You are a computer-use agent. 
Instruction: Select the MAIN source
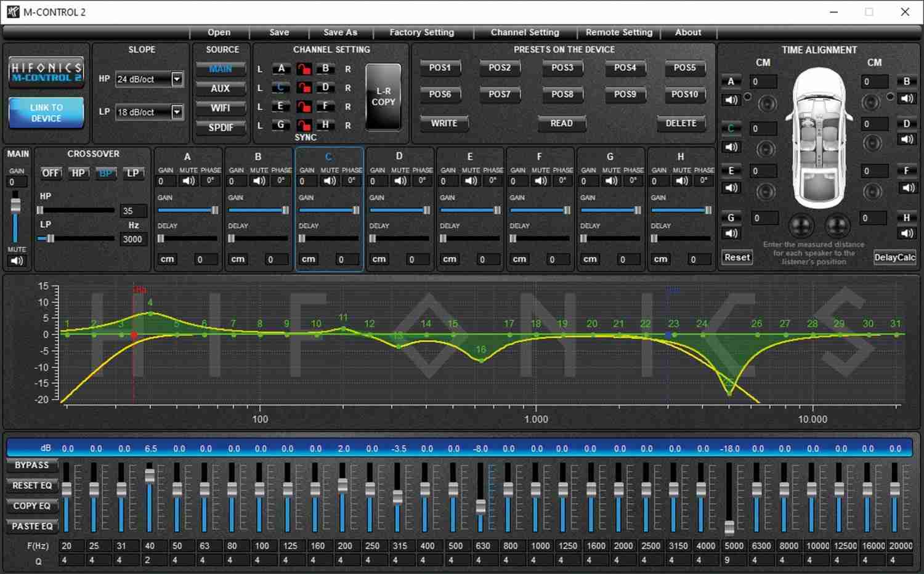click(x=221, y=69)
